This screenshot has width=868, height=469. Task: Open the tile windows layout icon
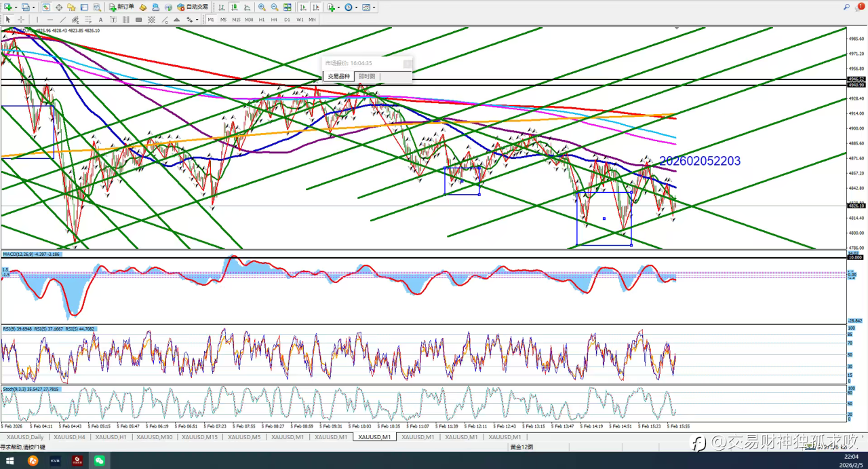[288, 7]
